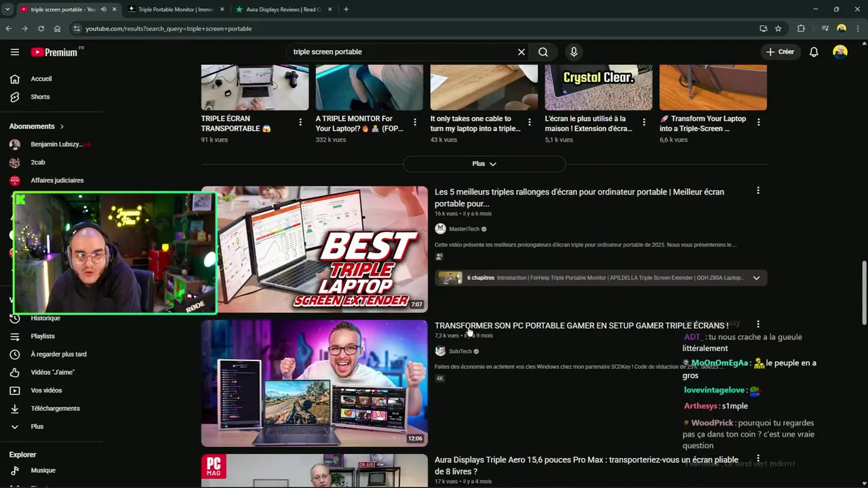Open Aura Displays Triple Aero title
This screenshot has height=488, width=868.
tap(587, 466)
